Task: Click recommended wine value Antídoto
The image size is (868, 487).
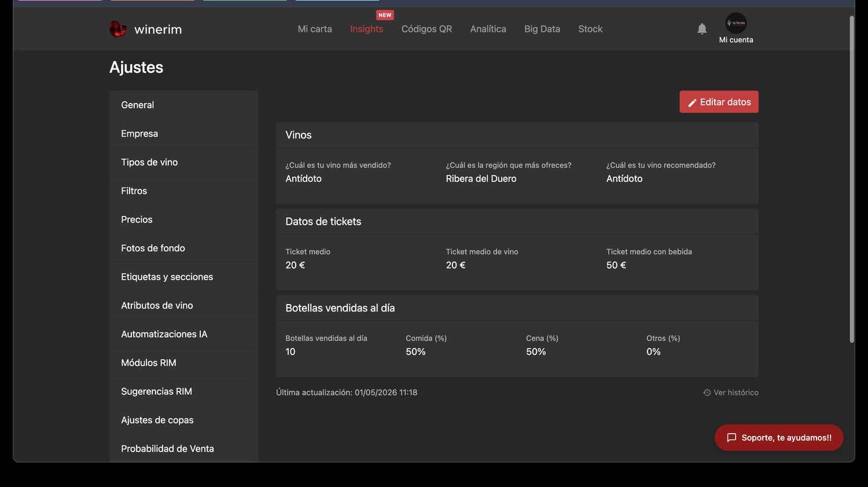Action: point(624,179)
